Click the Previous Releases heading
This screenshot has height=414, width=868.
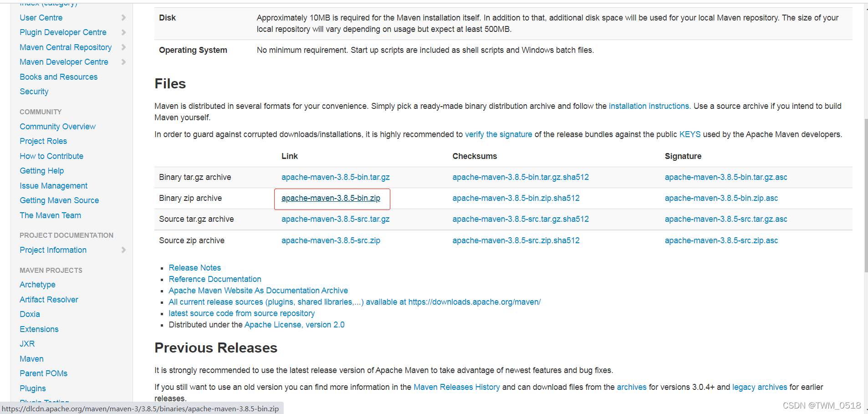216,348
